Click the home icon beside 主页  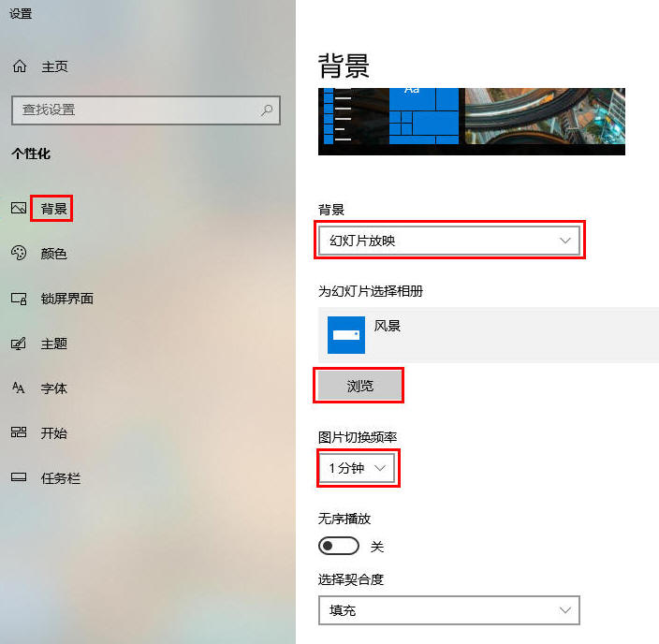point(20,66)
